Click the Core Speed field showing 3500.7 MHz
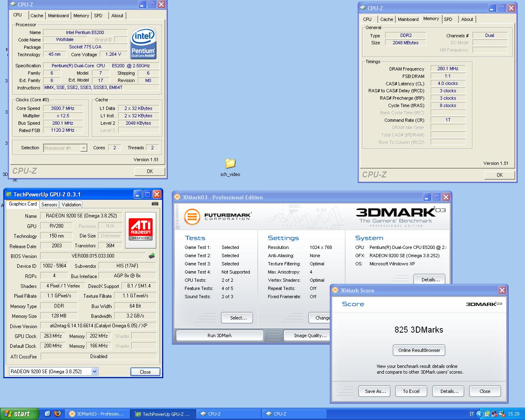The image size is (525, 420). coord(63,108)
